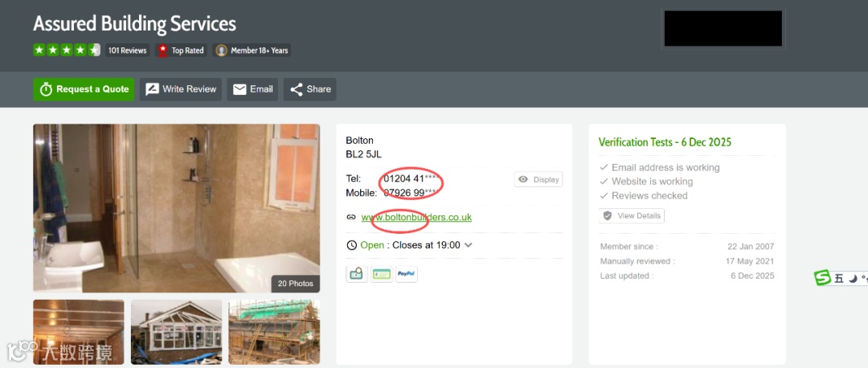
Task: Click the 20 Photos label
Action: [296, 284]
